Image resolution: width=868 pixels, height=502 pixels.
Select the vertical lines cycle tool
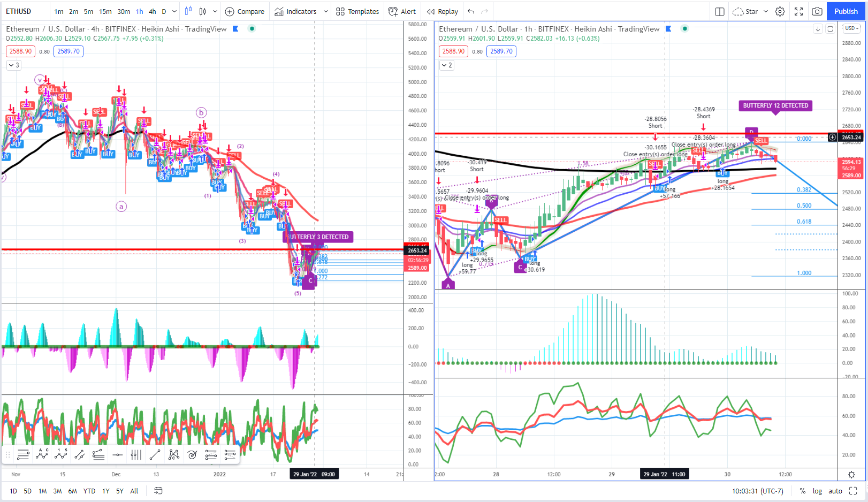[x=136, y=455]
